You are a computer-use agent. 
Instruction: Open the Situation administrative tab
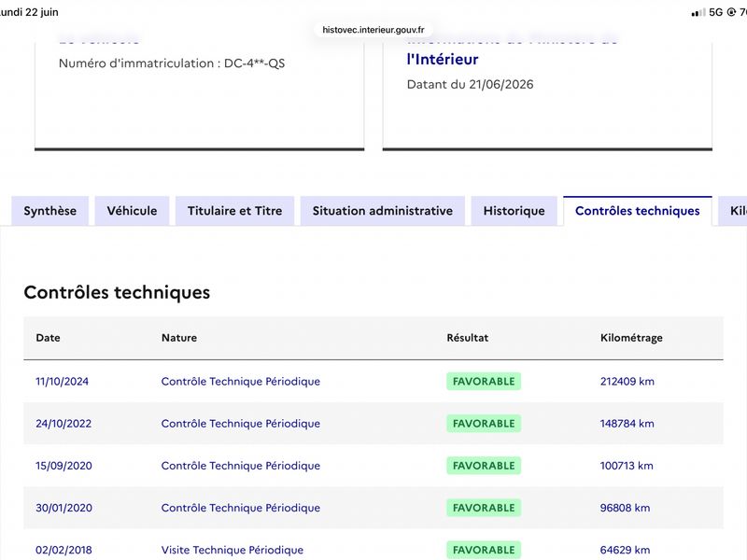383,211
